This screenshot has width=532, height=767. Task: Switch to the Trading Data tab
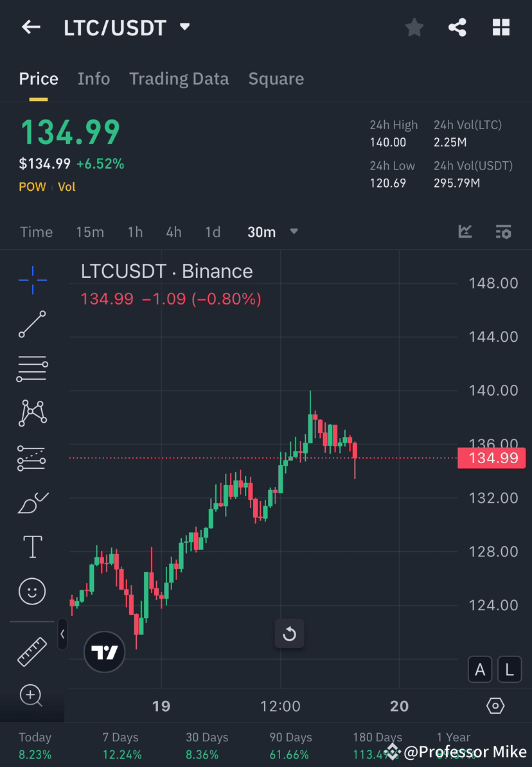coord(179,78)
